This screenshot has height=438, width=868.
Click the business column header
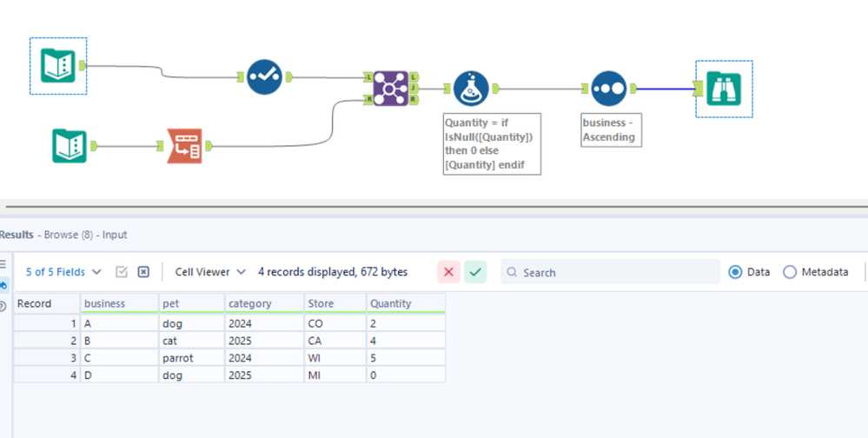point(120,303)
